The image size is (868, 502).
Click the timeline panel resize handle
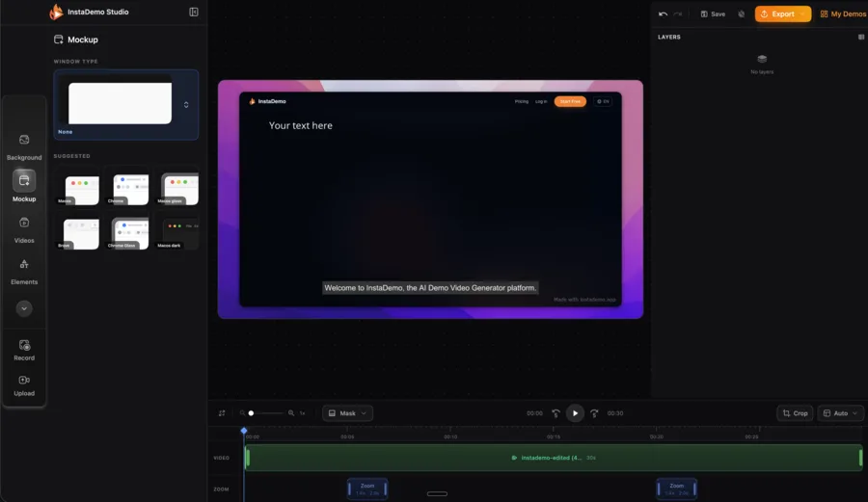(437, 493)
